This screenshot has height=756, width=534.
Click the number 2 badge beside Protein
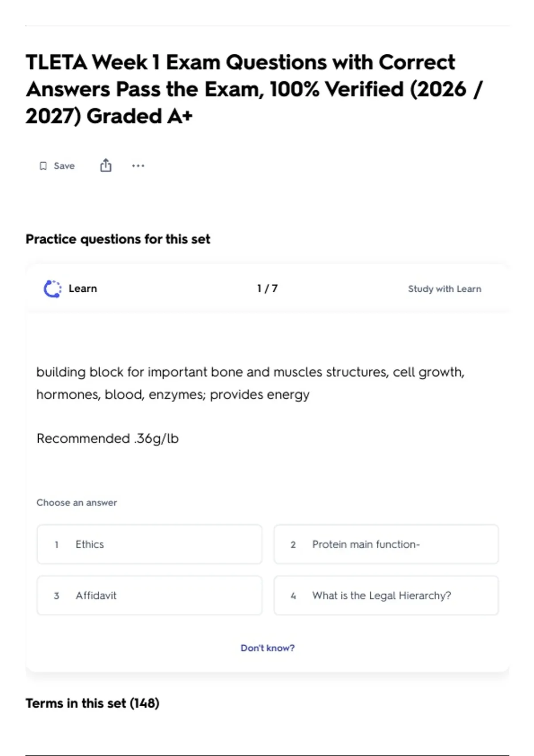293,545
